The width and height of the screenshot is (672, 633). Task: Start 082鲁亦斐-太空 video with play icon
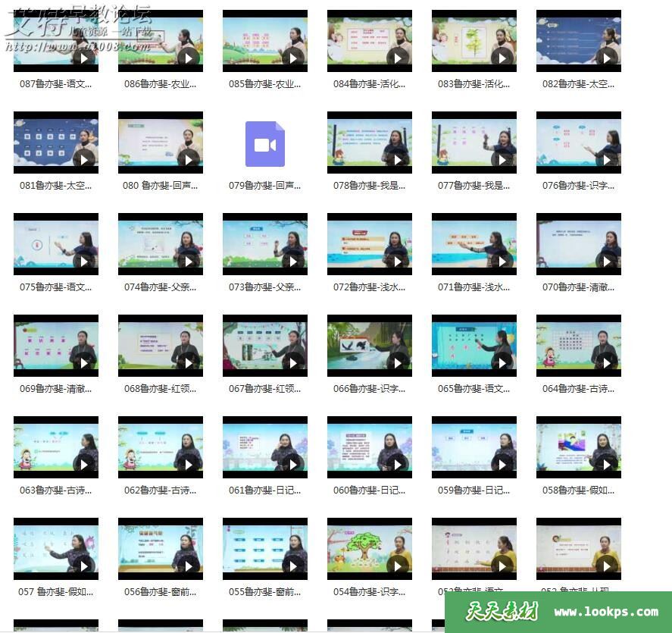pyautogui.click(x=606, y=57)
